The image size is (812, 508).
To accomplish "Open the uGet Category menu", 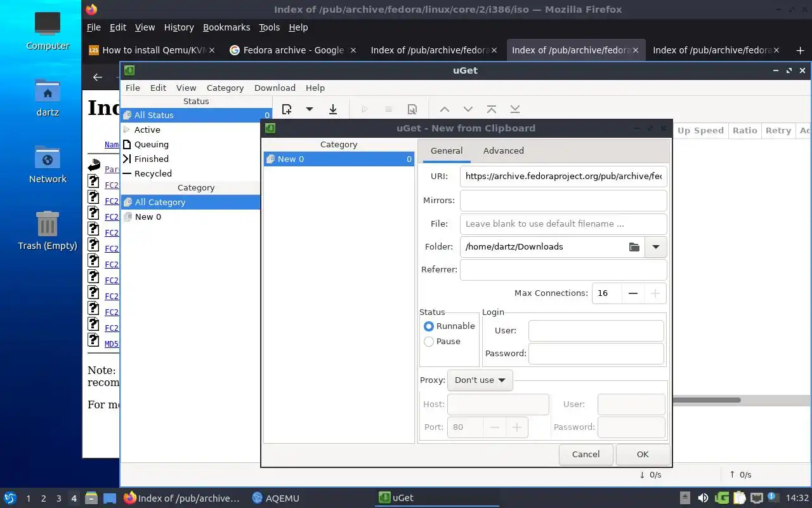I will [225, 88].
